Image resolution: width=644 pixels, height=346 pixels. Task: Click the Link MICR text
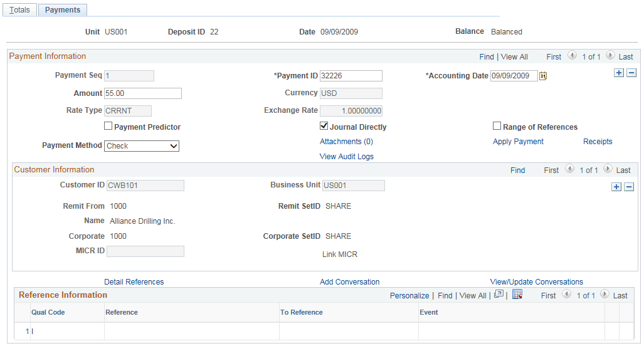click(x=340, y=254)
